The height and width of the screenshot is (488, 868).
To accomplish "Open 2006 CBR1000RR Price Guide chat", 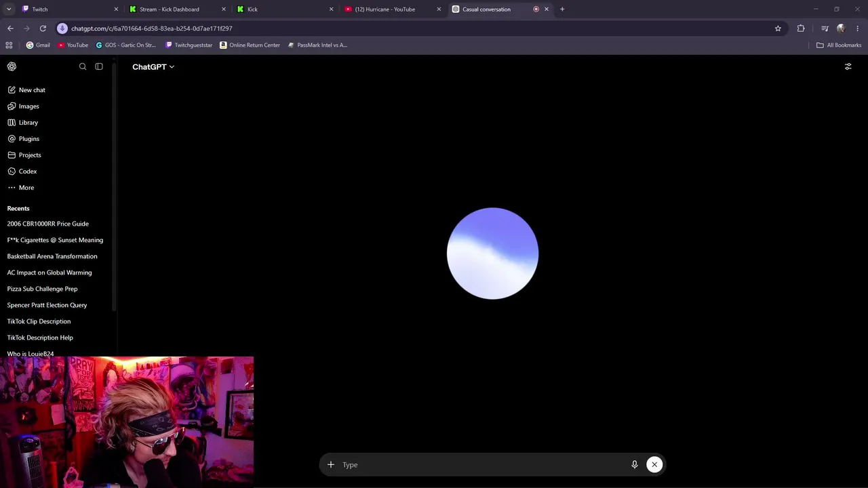I will coord(48,224).
